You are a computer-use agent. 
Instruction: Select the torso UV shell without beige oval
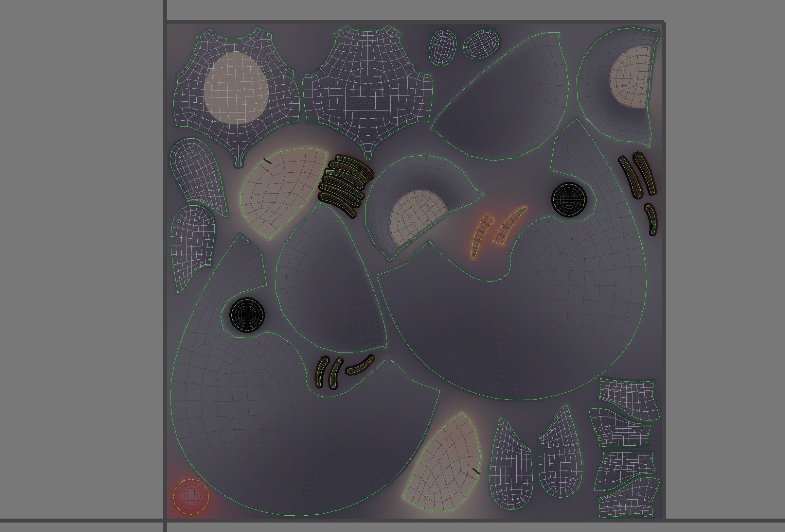pos(368,88)
